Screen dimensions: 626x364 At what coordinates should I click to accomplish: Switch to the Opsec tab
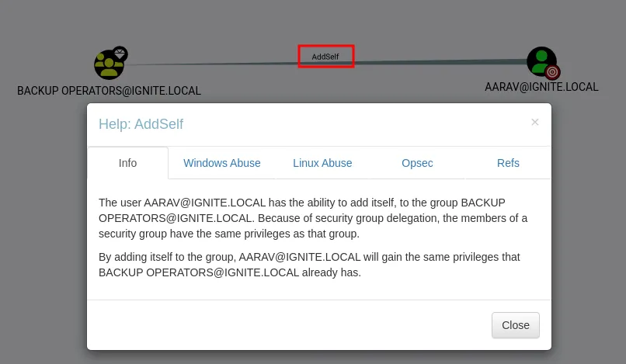(x=417, y=163)
